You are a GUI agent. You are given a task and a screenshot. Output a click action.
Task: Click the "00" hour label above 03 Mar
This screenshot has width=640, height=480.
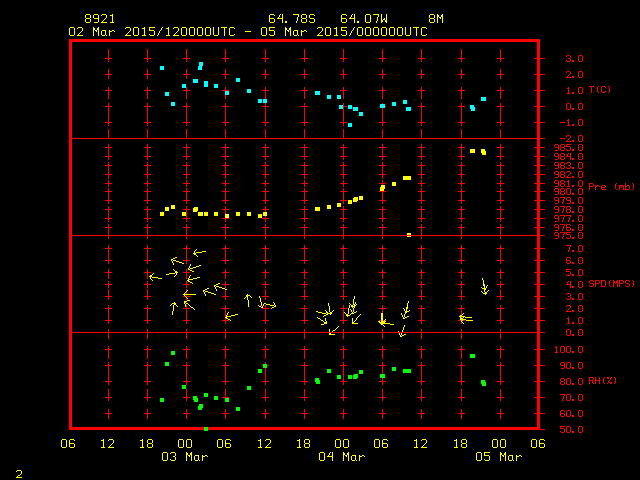[x=185, y=444]
